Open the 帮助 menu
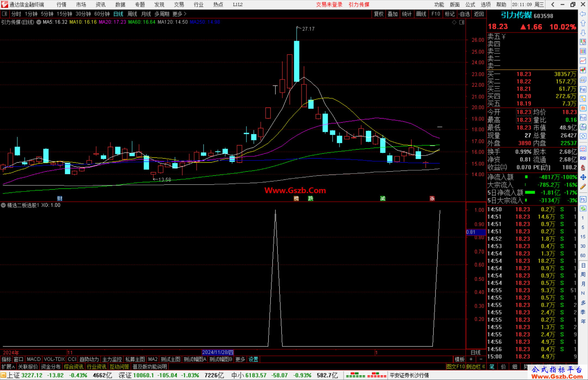The image size is (588, 380). pyautogui.click(x=501, y=4)
